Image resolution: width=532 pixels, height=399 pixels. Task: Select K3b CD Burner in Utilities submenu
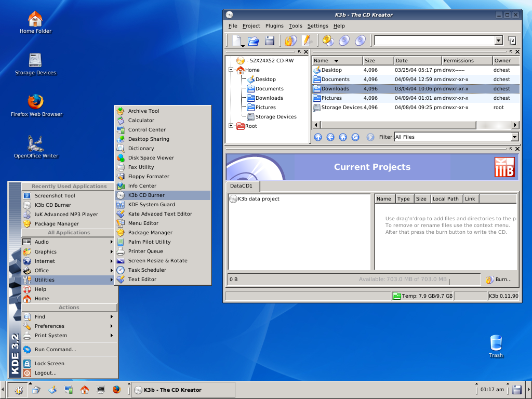[163, 195]
